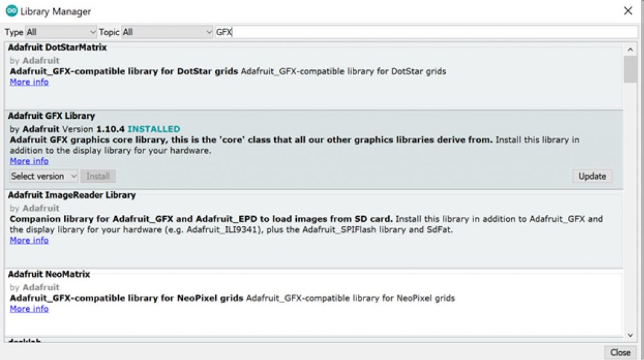This screenshot has height=360, width=644.
Task: Select the Adafruit GFX Library entry title
Action: coord(52,116)
